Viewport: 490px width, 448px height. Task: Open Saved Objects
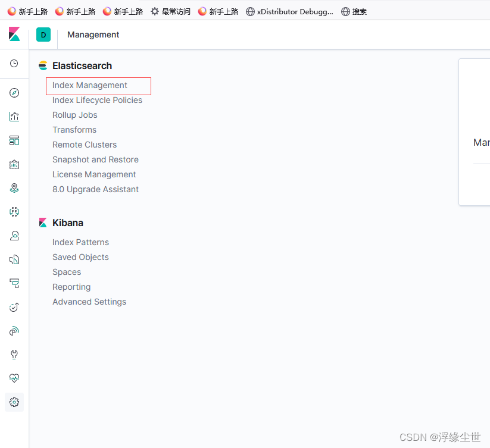tap(80, 257)
